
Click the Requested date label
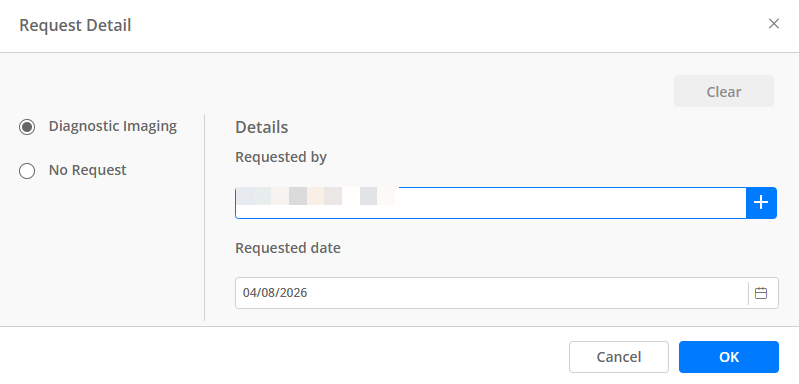[x=288, y=248]
